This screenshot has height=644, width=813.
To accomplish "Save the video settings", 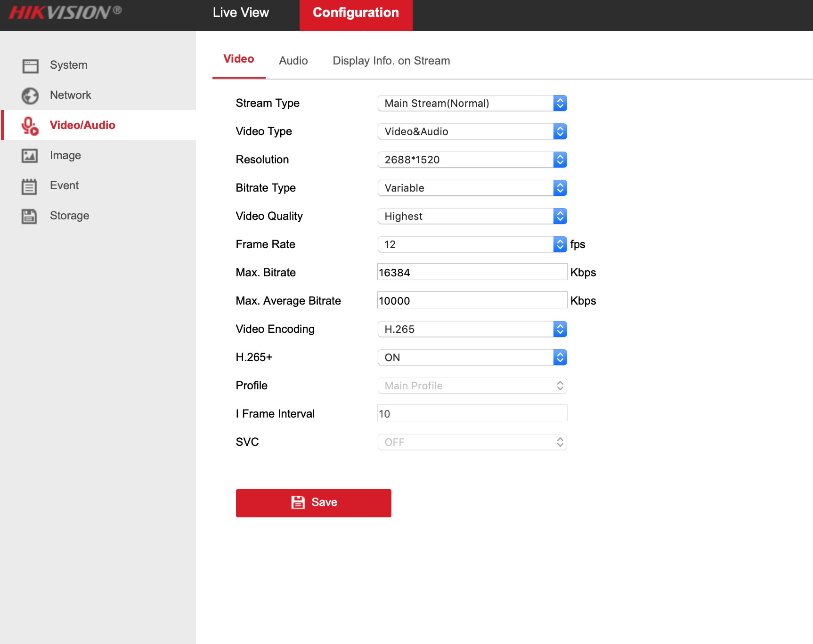I will [313, 503].
